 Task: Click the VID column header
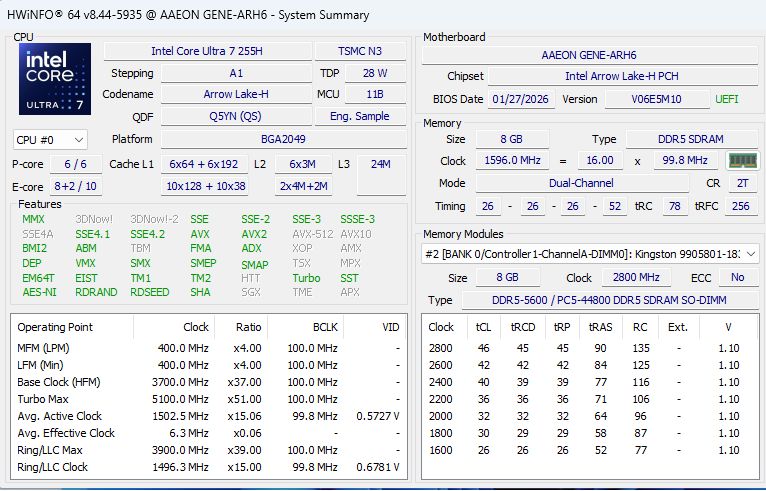point(375,327)
